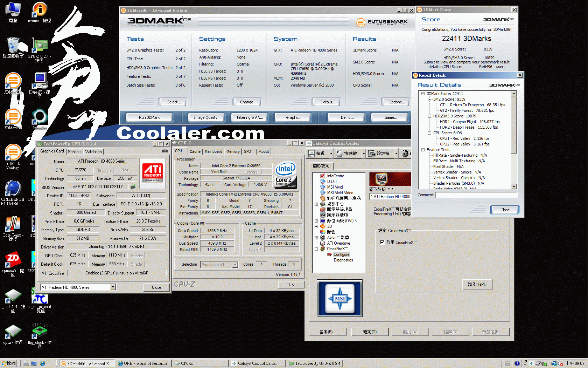
Task: Click the Result Details scrollbar up arrow
Action: coord(514,94)
